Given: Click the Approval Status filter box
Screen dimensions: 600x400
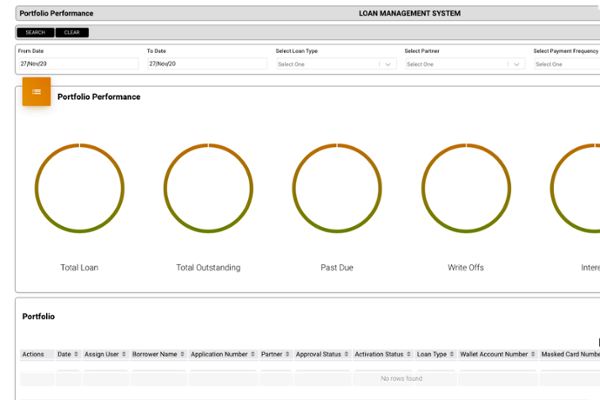Looking at the screenshot, I should point(323,370).
